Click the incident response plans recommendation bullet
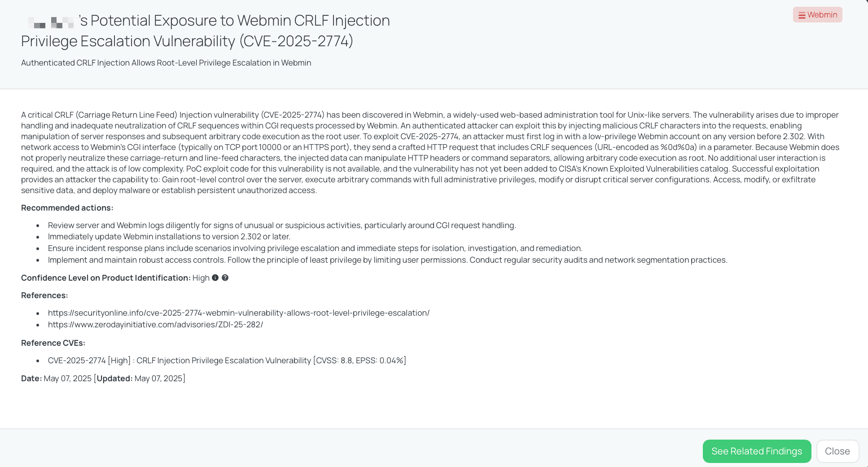 315,248
